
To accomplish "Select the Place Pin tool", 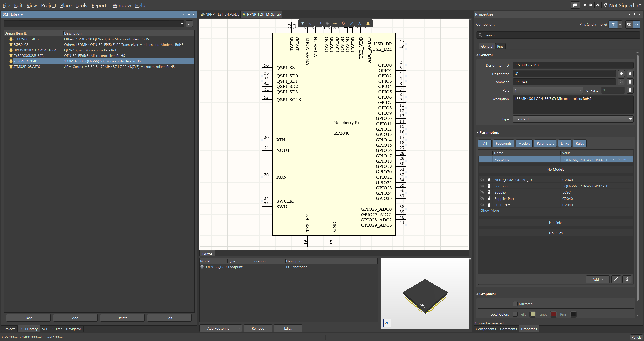I will tap(335, 23).
